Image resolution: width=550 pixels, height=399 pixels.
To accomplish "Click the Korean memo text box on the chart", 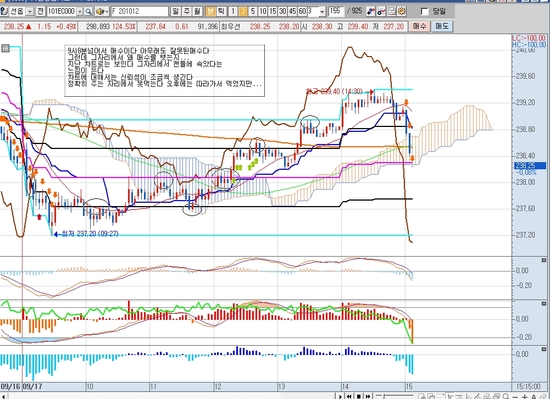I will click(165, 70).
